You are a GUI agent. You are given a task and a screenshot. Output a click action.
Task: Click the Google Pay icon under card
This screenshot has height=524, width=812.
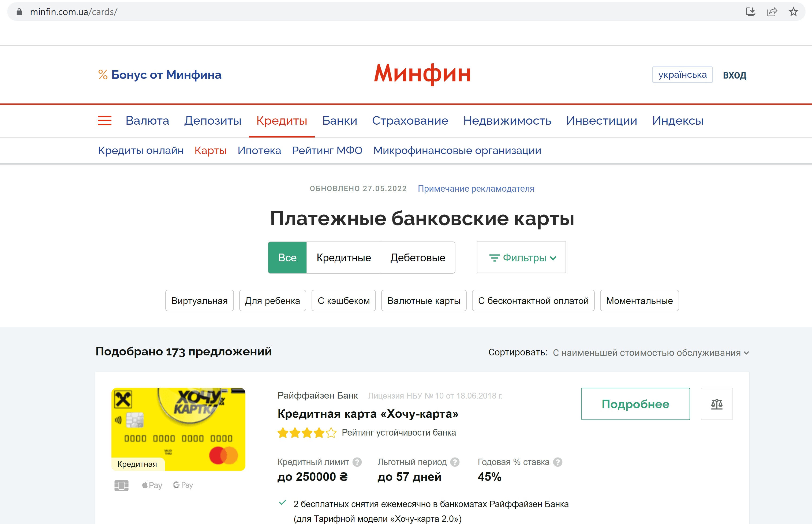183,485
